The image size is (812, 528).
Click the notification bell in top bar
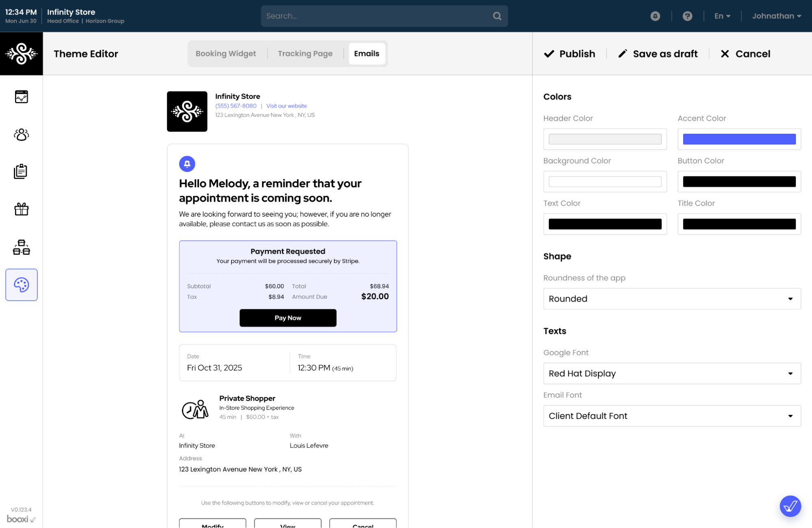pyautogui.click(x=655, y=16)
